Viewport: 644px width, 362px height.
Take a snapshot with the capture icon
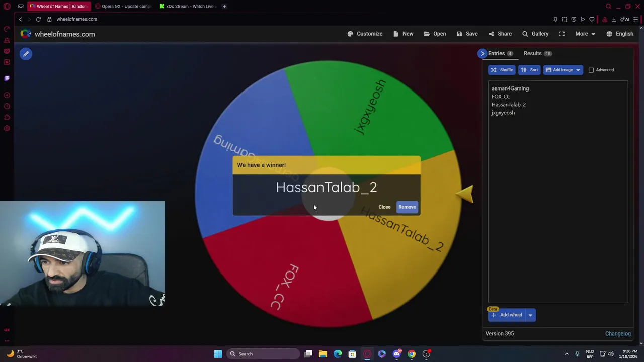[x=565, y=19]
